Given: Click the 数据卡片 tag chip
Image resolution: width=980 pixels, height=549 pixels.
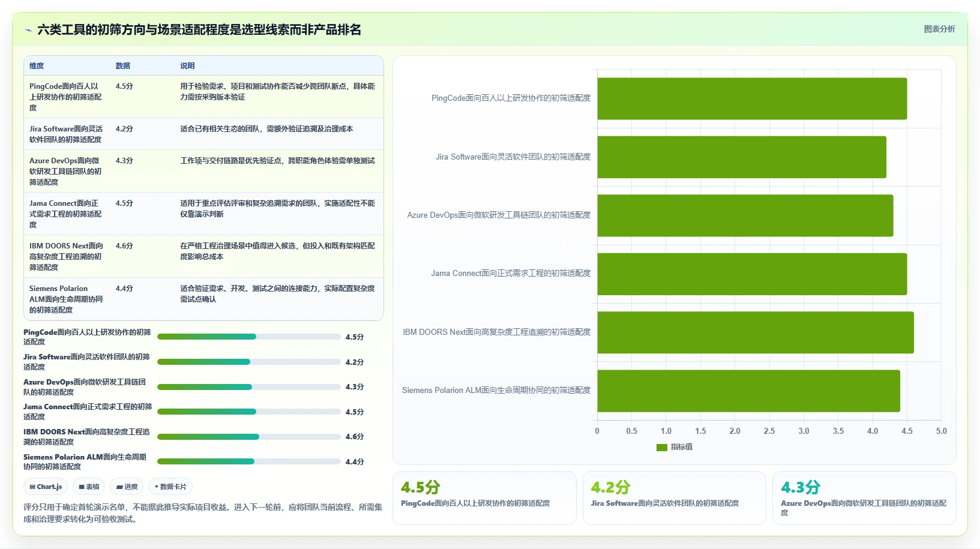Looking at the screenshot, I should pos(170,487).
